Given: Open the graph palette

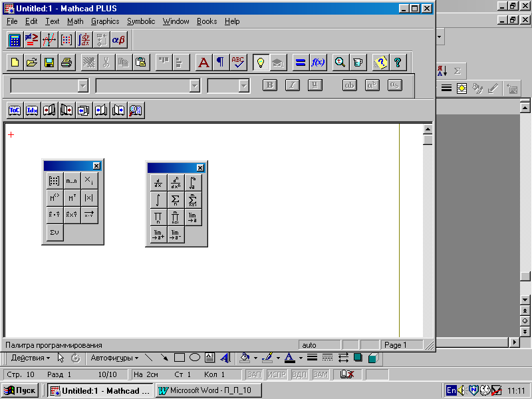Looking at the screenshot, I should (49, 40).
